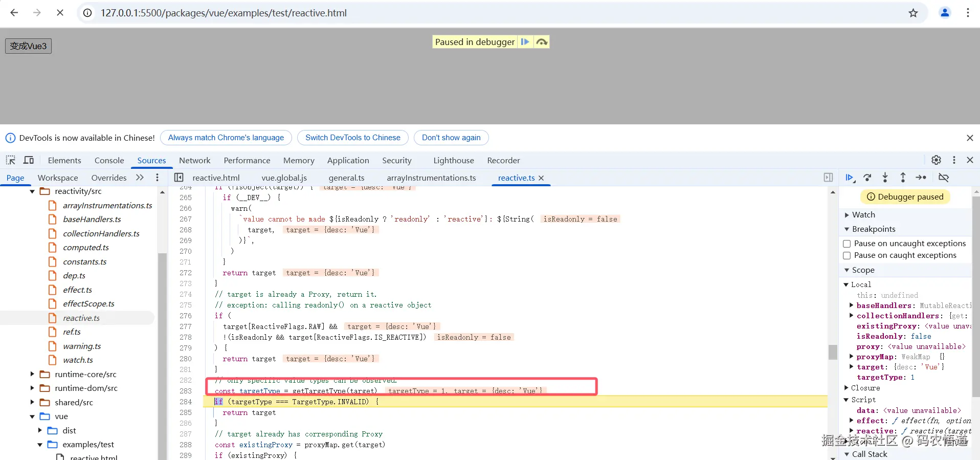Collapse the Local scope group
The image size is (980, 460).
click(846, 284)
